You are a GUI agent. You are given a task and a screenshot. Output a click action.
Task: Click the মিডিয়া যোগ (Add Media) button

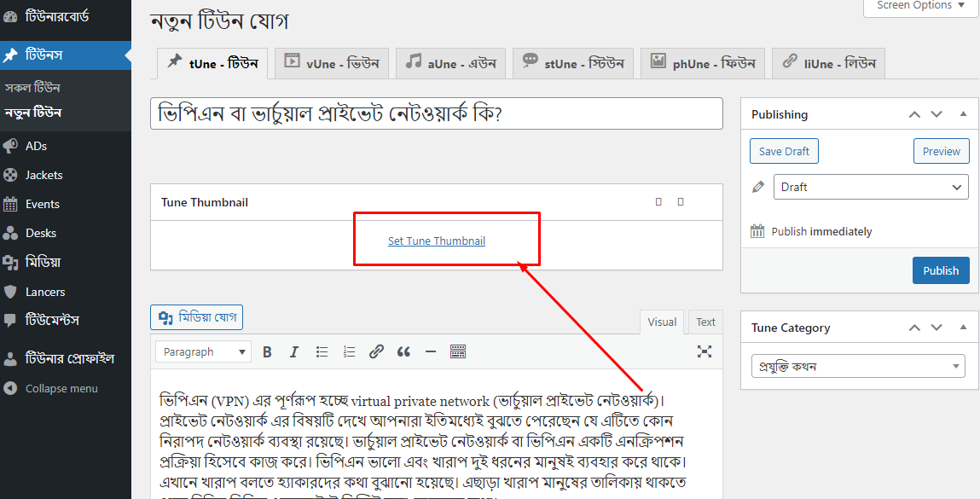[x=196, y=316]
